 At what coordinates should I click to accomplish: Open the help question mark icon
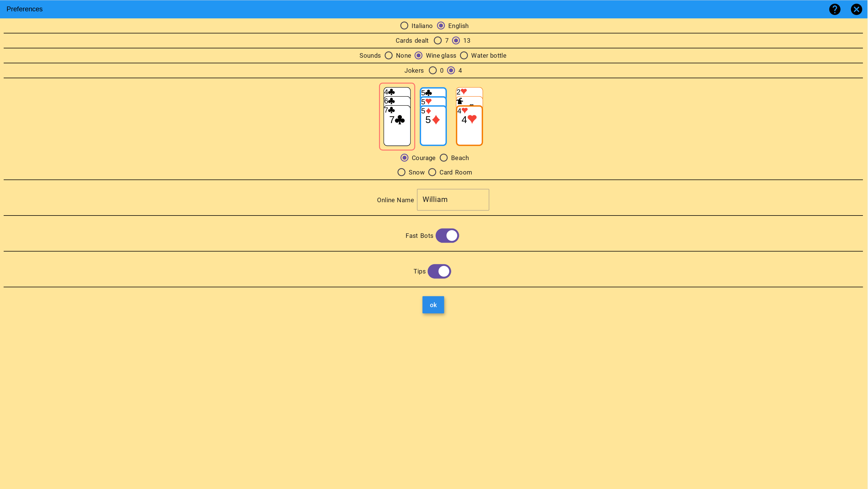tap(835, 9)
